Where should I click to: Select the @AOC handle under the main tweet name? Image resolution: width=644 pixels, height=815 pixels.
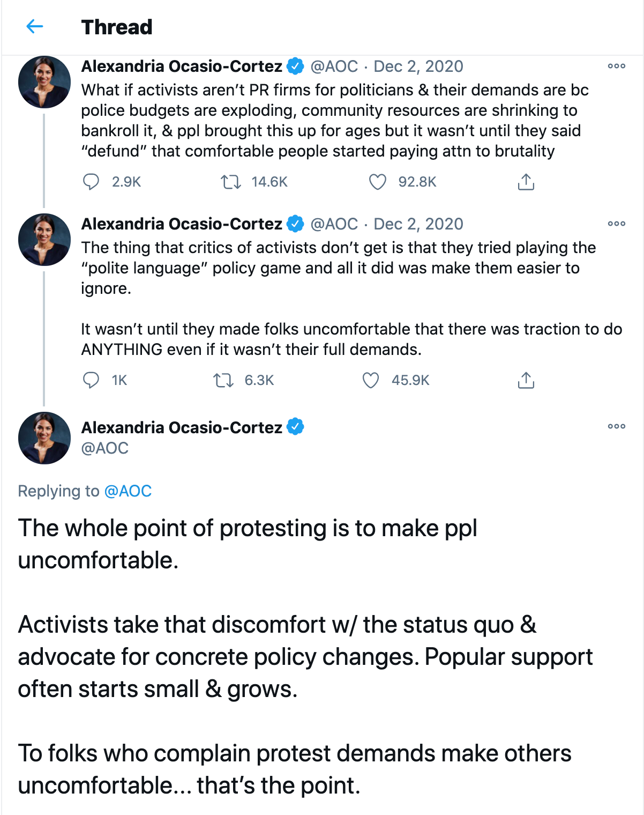[x=105, y=448]
